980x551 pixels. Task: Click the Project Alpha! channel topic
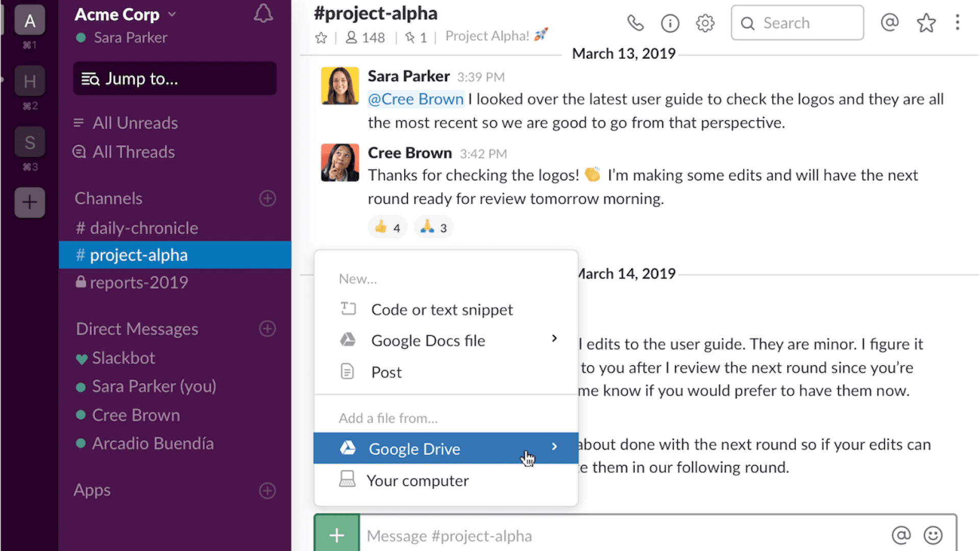click(x=497, y=36)
